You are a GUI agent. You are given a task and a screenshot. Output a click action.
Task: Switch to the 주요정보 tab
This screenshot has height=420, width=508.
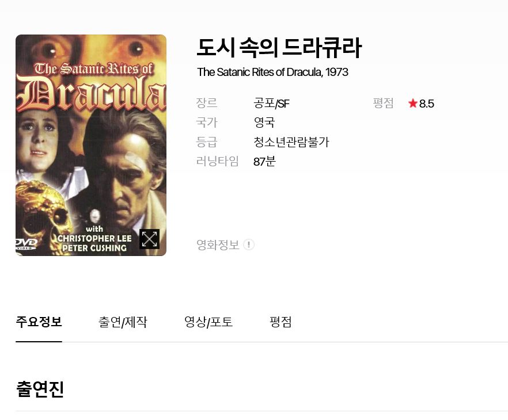coord(39,322)
